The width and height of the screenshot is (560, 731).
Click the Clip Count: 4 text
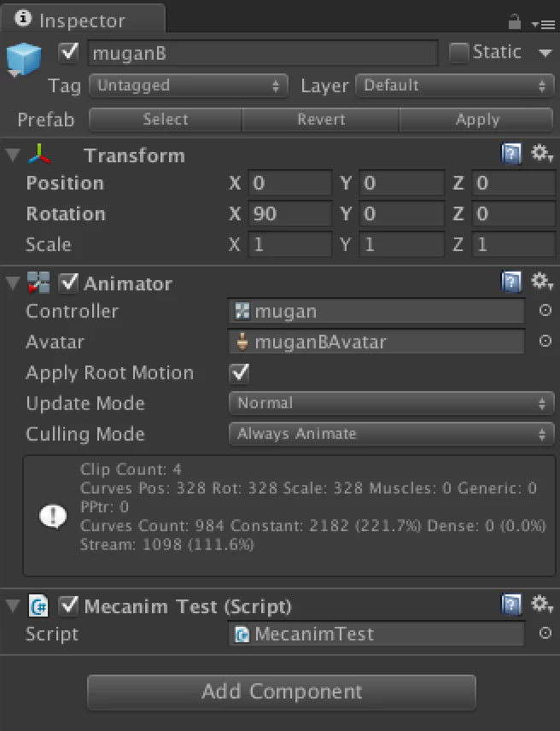[x=131, y=469]
